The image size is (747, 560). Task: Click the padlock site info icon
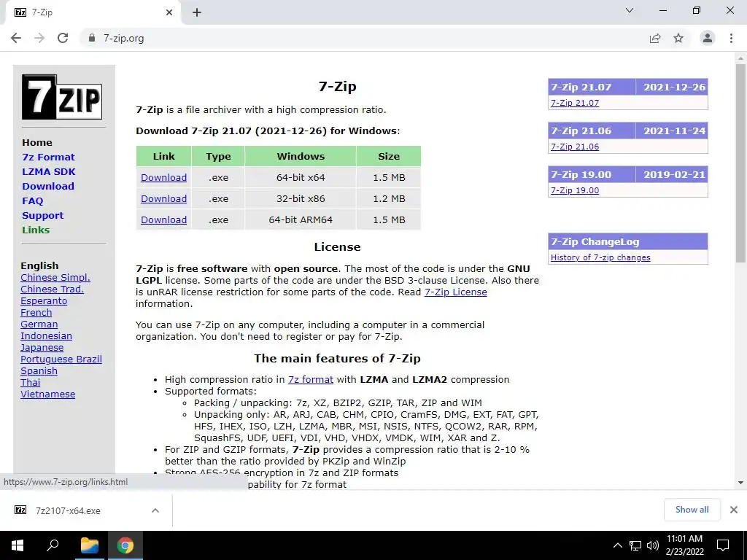(x=91, y=38)
